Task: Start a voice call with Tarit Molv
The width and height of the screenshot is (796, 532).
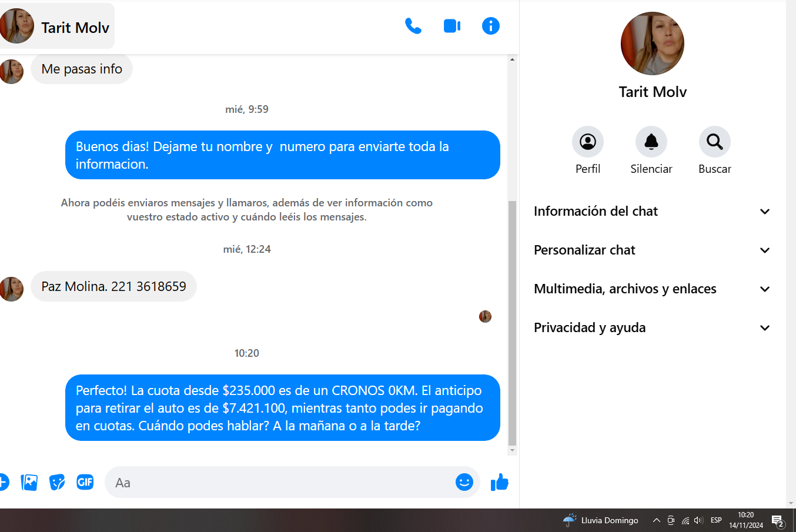Action: tap(413, 26)
